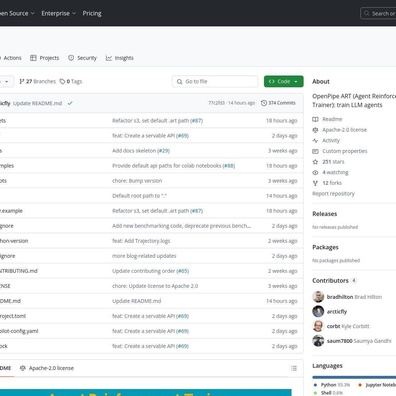
Task: View the 27 Branches list
Action: pyautogui.click(x=38, y=81)
